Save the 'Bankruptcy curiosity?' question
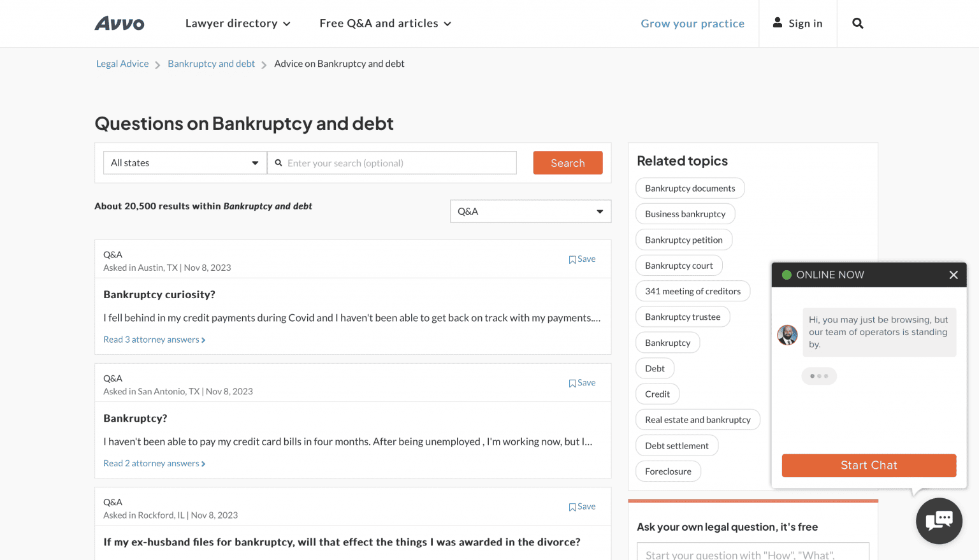This screenshot has width=979, height=560. (582, 259)
